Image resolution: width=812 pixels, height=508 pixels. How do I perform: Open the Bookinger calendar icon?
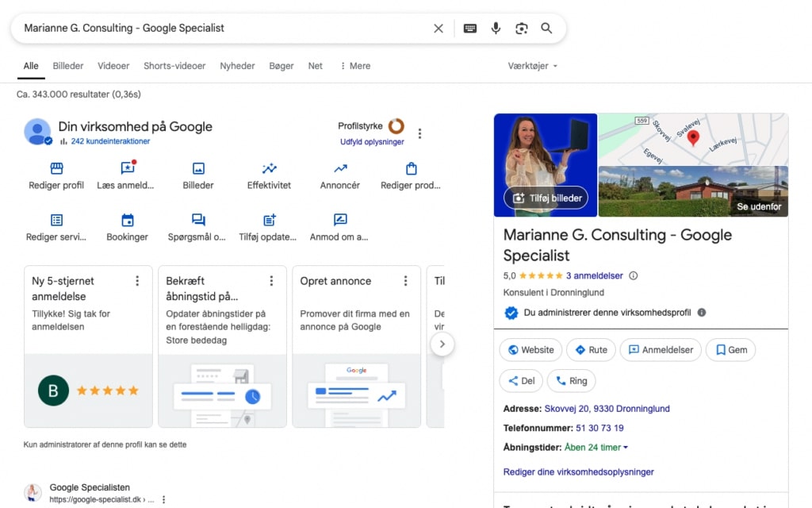tap(127, 225)
